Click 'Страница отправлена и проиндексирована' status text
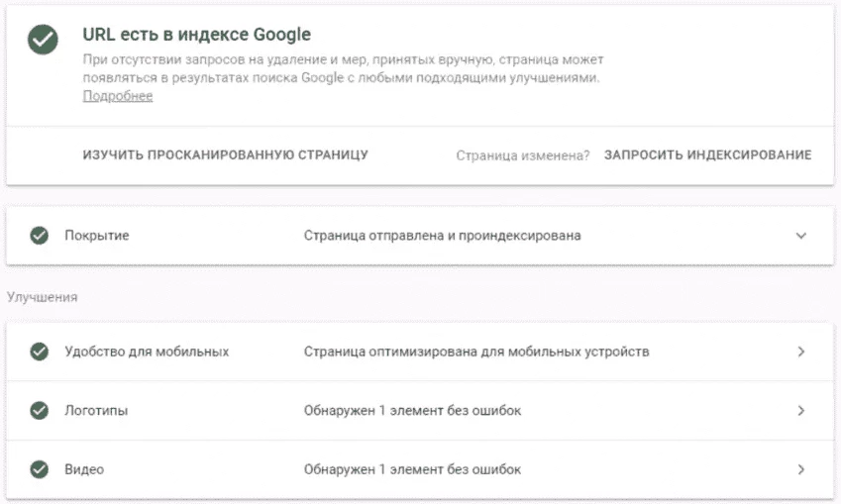This screenshot has height=504, width=841. pyautogui.click(x=443, y=236)
